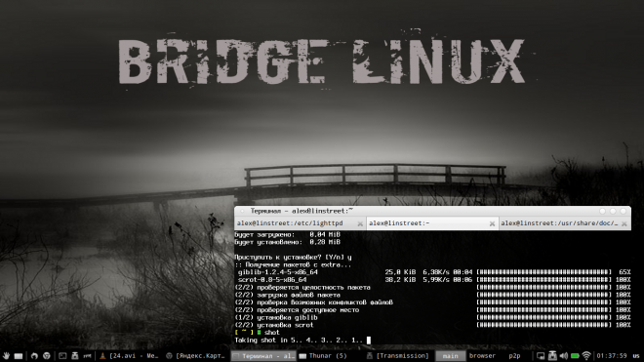Click the 'Taking shot in 5..' line
The image size is (644, 362).
click(302, 341)
